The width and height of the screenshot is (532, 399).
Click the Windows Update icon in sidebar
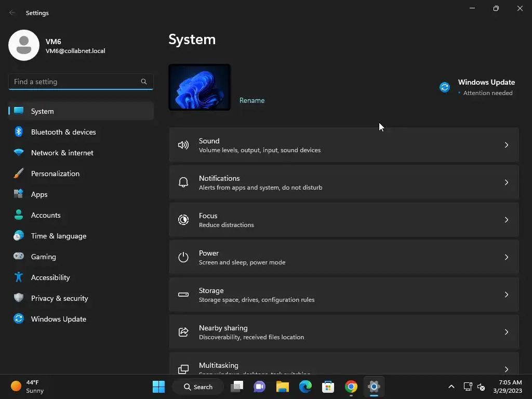(19, 318)
